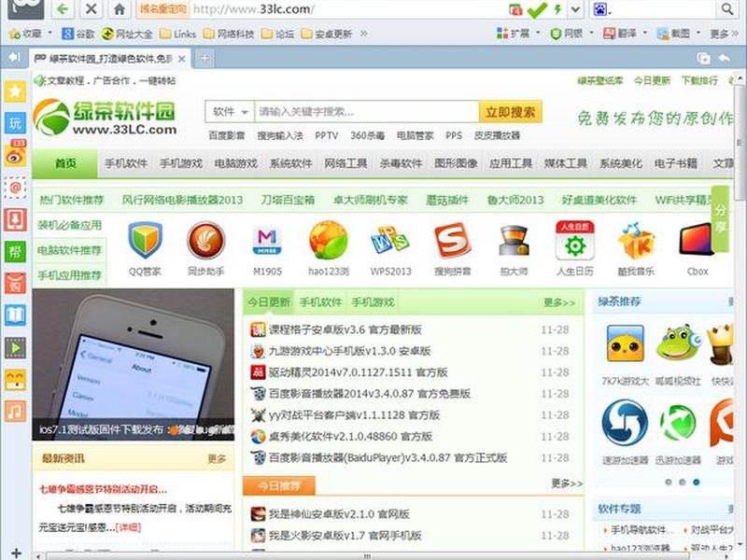Open the 迅游加速器 green icon
747x560 pixels.
tap(678, 424)
